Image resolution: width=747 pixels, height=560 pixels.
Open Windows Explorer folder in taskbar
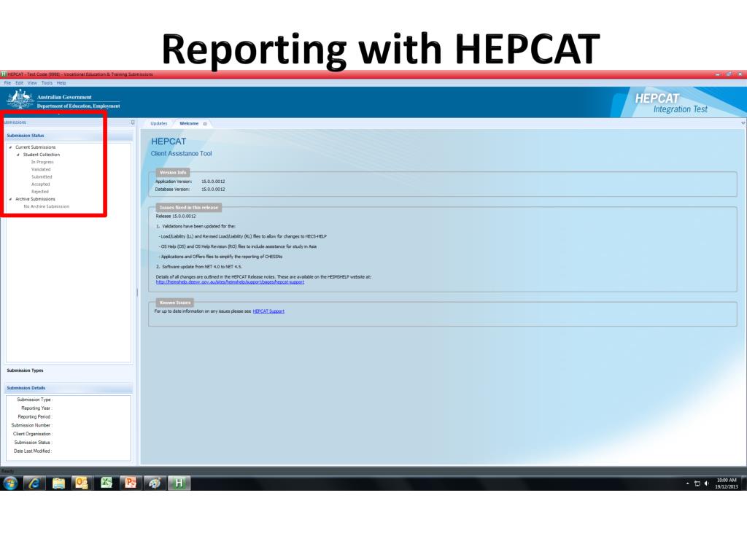58,483
